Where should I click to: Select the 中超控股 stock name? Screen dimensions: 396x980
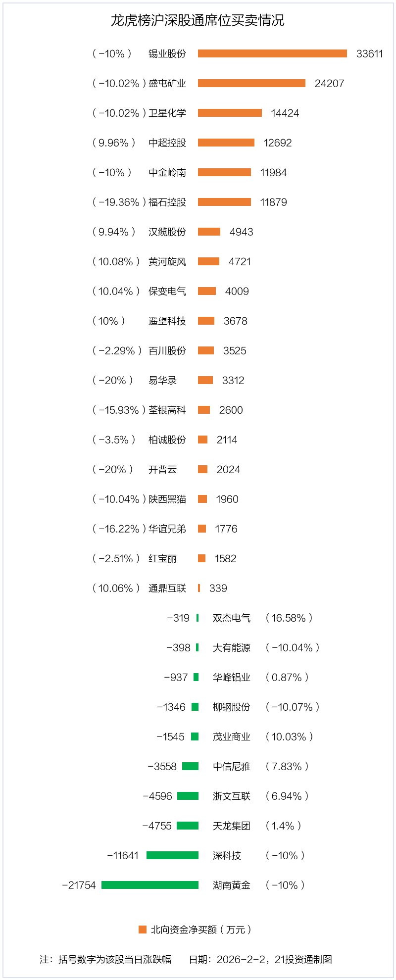(167, 143)
